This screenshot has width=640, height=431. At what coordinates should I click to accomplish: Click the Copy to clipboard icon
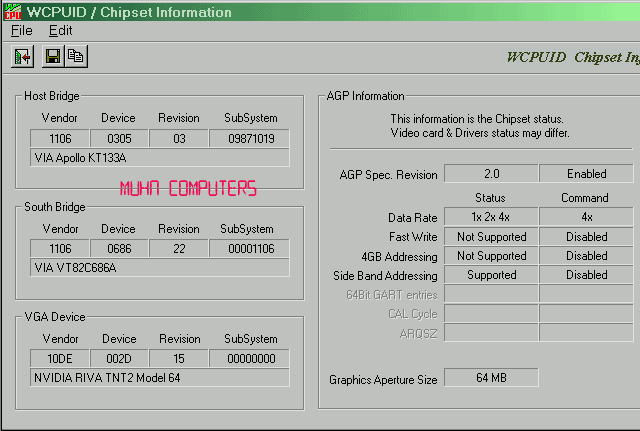click(x=76, y=56)
